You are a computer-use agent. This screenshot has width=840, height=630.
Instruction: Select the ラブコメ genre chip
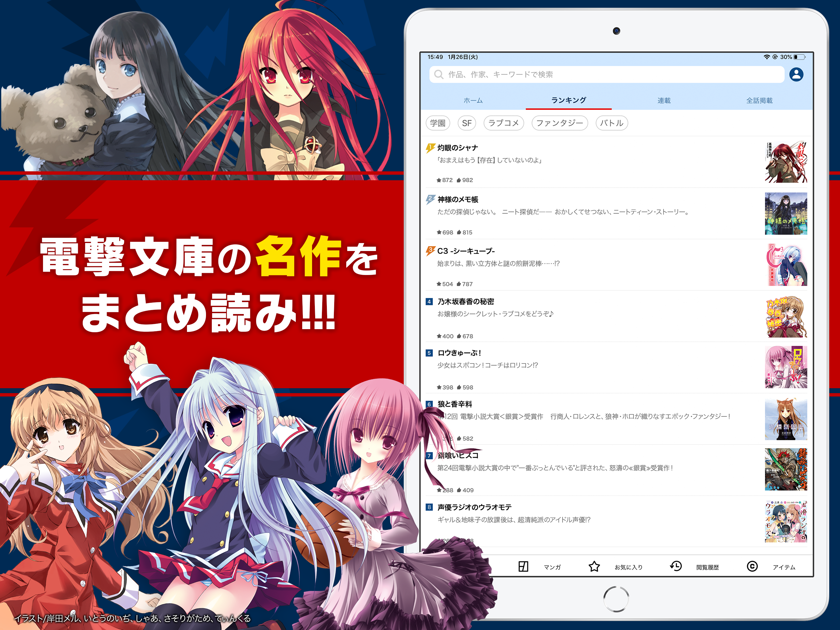pos(504,123)
